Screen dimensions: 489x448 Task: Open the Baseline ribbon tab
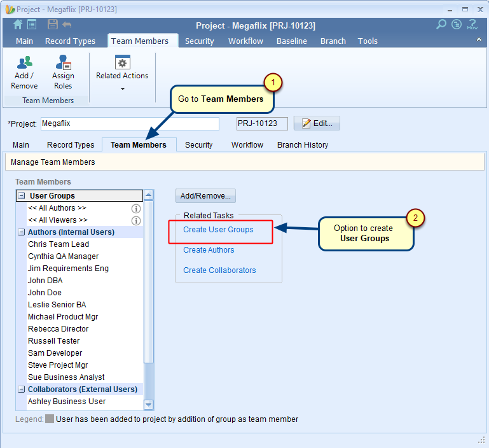click(292, 41)
